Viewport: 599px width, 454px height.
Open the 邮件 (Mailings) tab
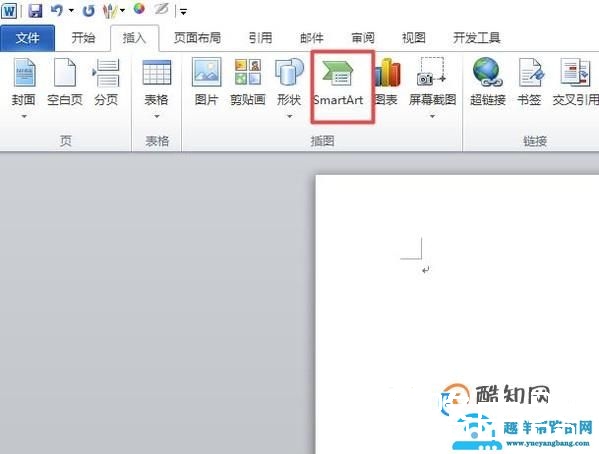pyautogui.click(x=312, y=38)
